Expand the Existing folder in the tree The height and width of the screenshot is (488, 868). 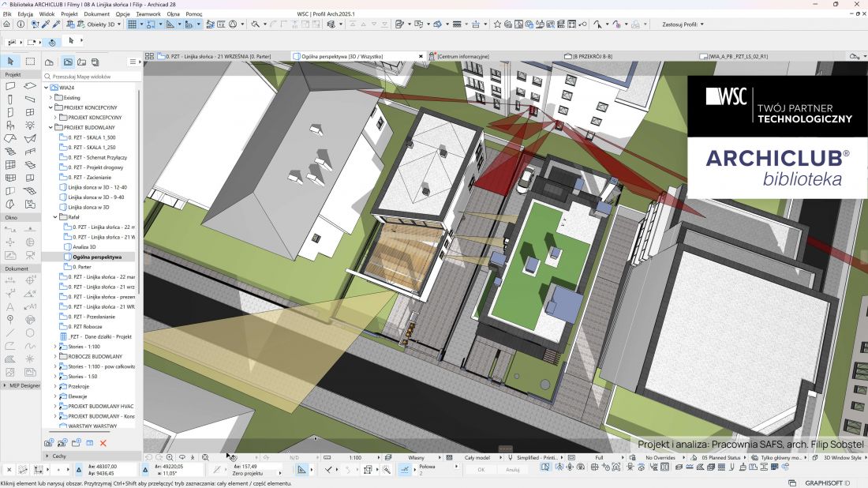(51, 97)
